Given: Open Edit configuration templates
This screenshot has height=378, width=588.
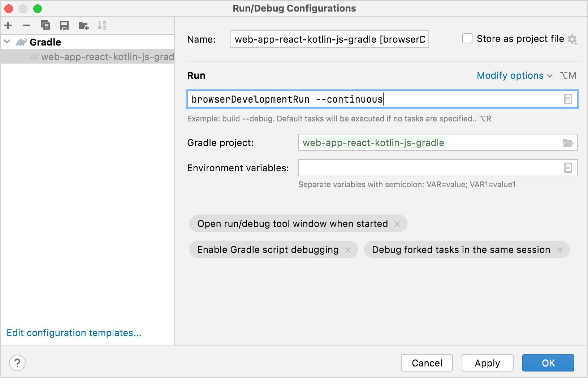Looking at the screenshot, I should [74, 333].
